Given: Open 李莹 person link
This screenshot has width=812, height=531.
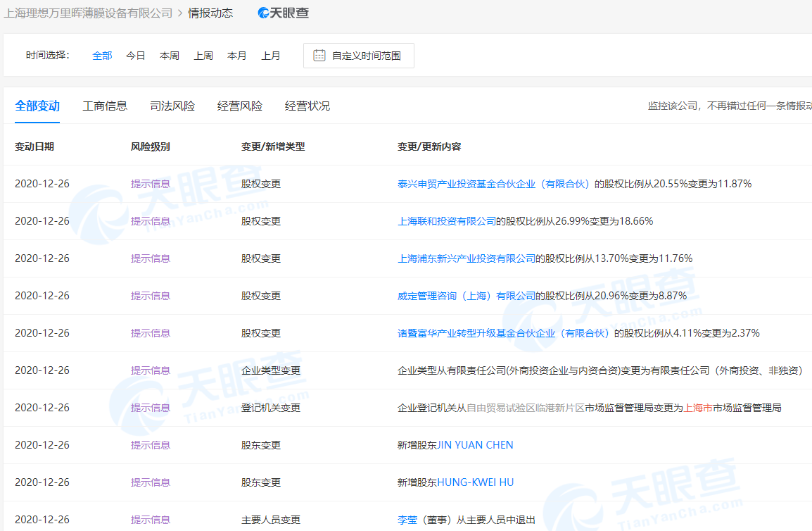Looking at the screenshot, I should (407, 520).
